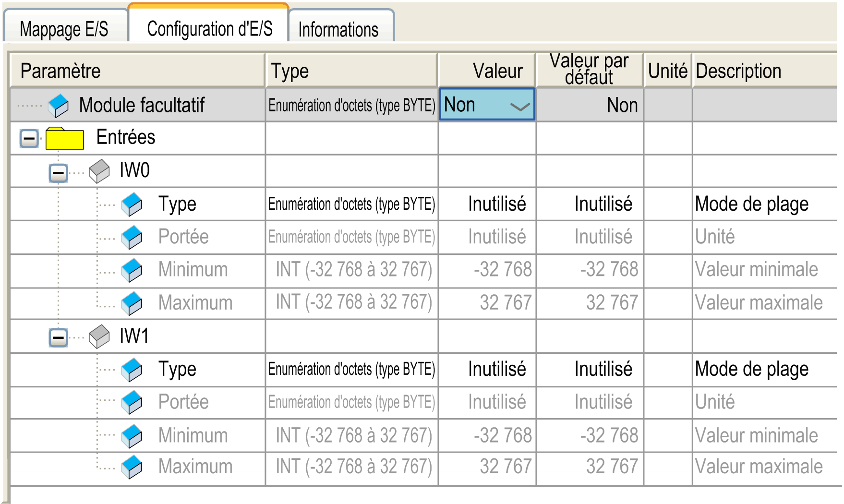
Task: Collapse the IW0 tree node
Action: click(58, 173)
